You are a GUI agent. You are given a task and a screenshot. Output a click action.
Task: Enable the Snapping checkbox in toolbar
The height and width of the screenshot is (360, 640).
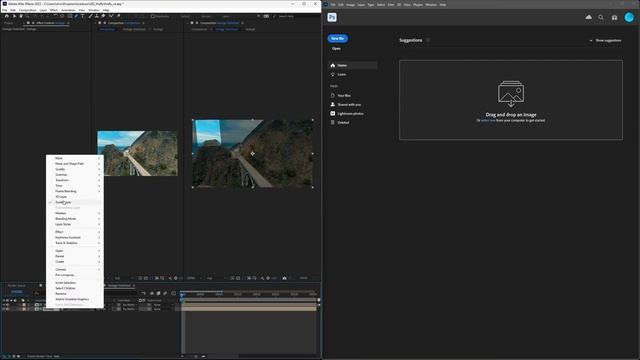click(x=153, y=16)
